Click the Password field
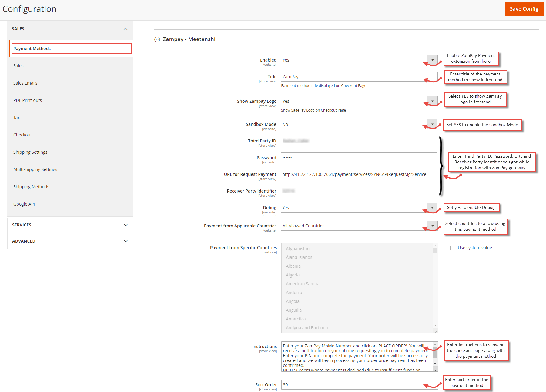546x392 pixels. click(x=359, y=158)
